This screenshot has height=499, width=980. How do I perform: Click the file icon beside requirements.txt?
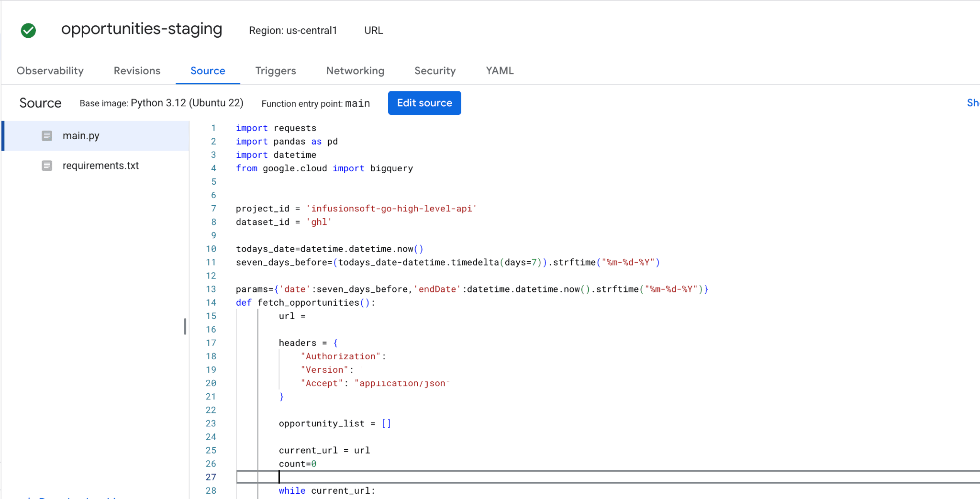click(47, 165)
